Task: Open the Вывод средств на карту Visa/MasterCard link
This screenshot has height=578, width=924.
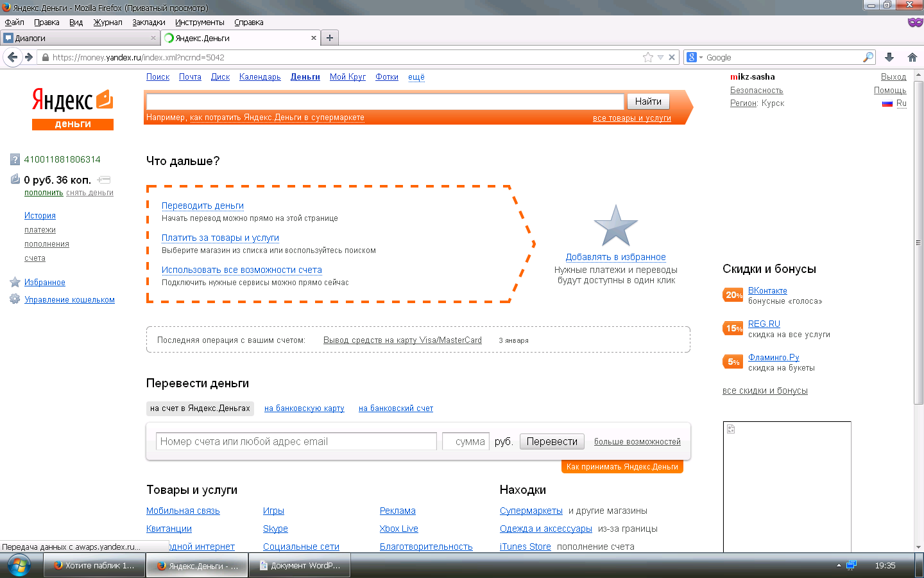Action: click(402, 340)
